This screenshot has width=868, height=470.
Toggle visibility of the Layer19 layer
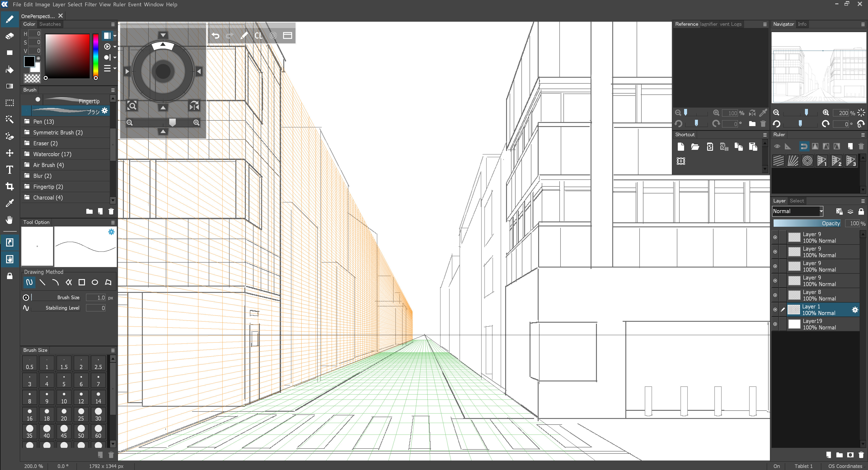point(775,324)
